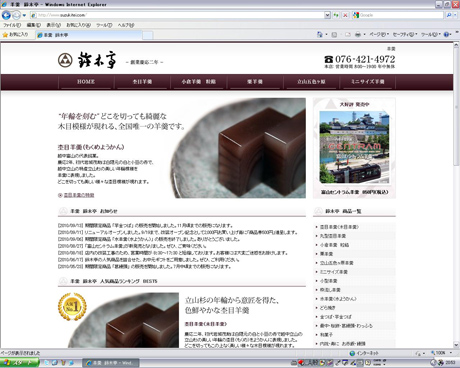This screenshot has height=368, width=460.
Task: Click the Refresh page icon
Action: pyautogui.click(x=336, y=15)
